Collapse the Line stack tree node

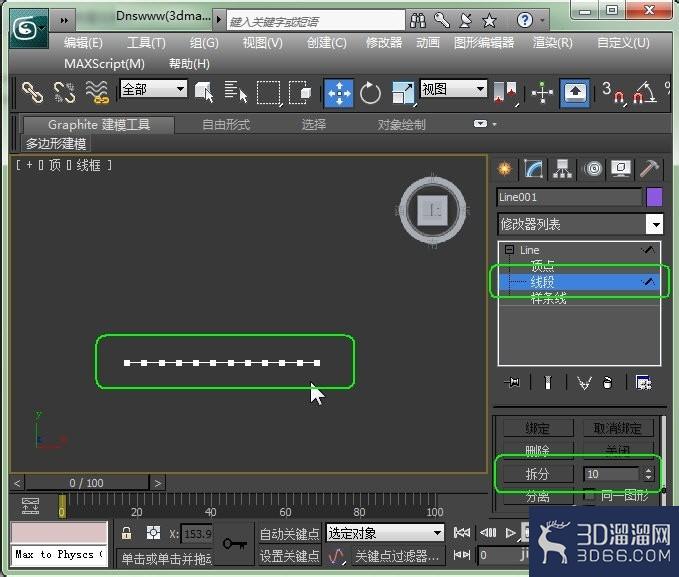(509, 250)
